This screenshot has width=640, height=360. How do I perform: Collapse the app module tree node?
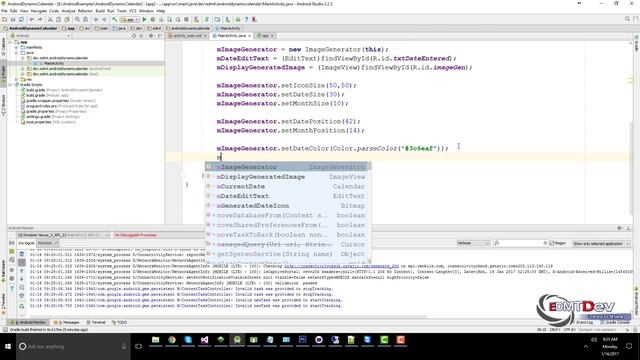pos(10,42)
